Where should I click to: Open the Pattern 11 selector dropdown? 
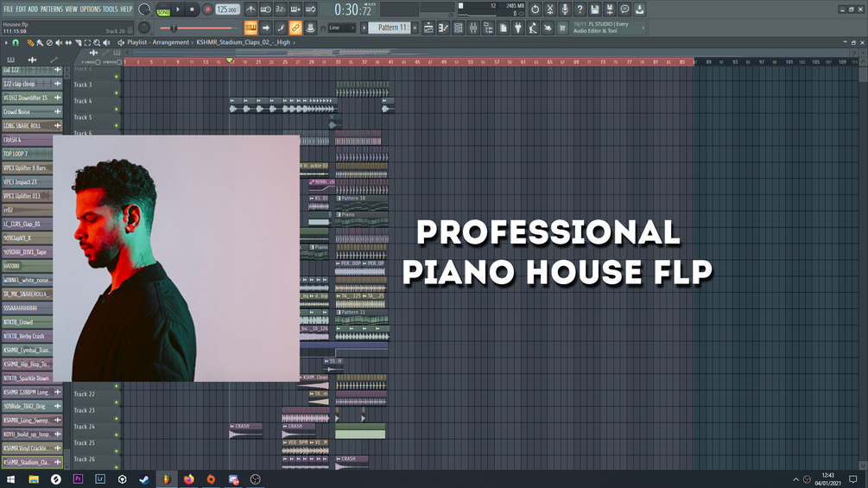click(390, 28)
